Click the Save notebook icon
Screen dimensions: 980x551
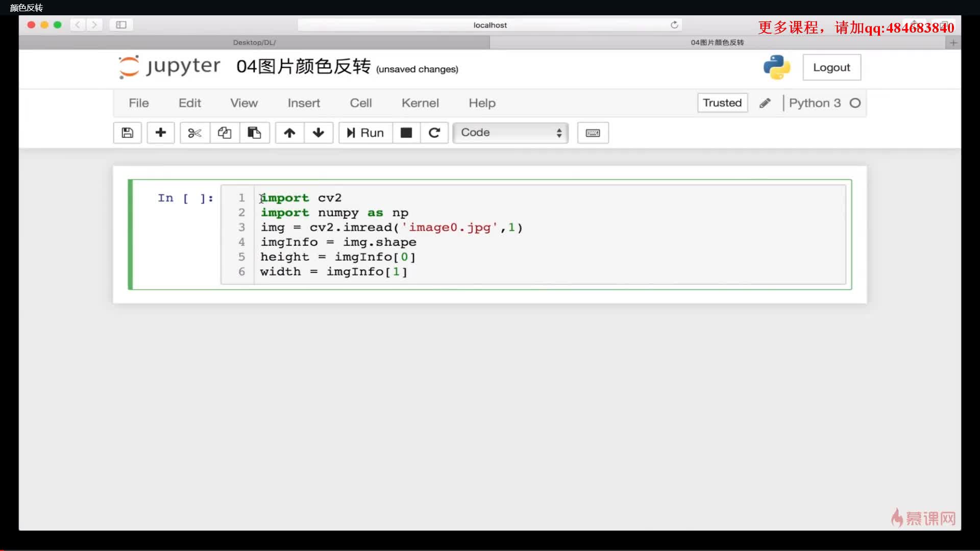click(127, 133)
